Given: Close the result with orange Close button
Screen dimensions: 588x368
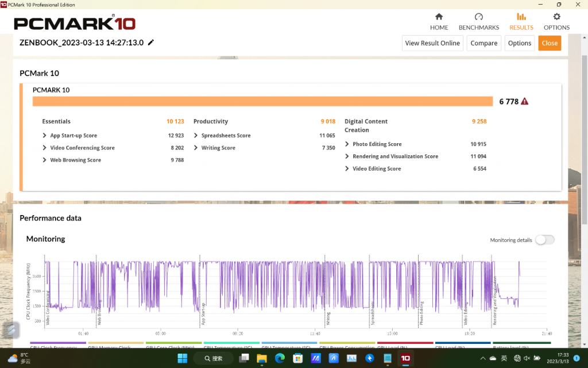Looking at the screenshot, I should coord(550,43).
